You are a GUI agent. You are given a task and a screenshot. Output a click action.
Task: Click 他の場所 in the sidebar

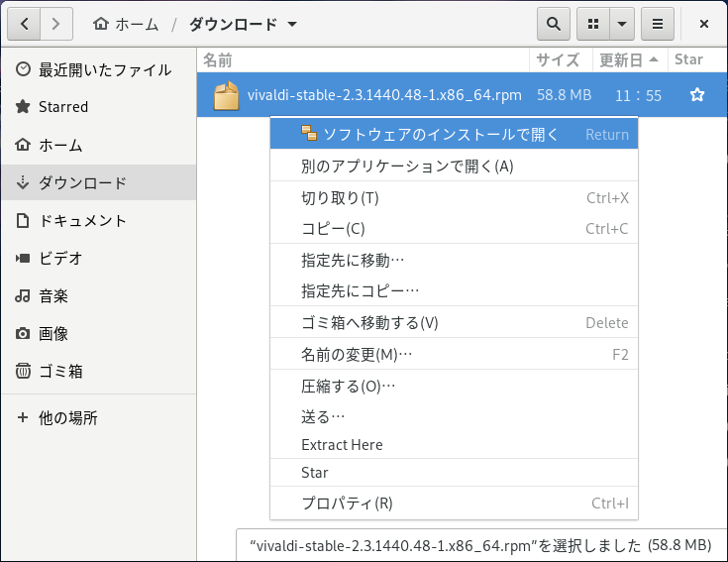click(x=98, y=418)
